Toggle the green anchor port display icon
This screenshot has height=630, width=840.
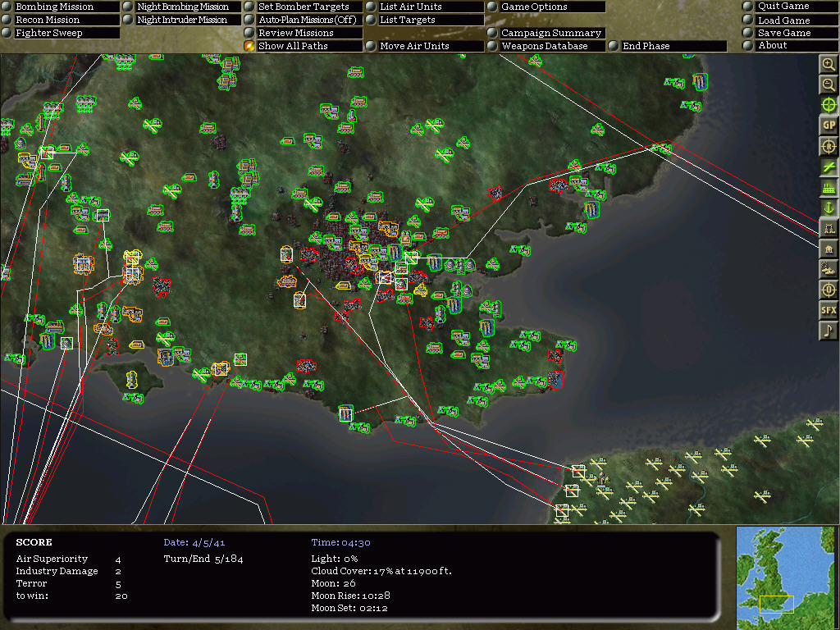pyautogui.click(x=829, y=208)
